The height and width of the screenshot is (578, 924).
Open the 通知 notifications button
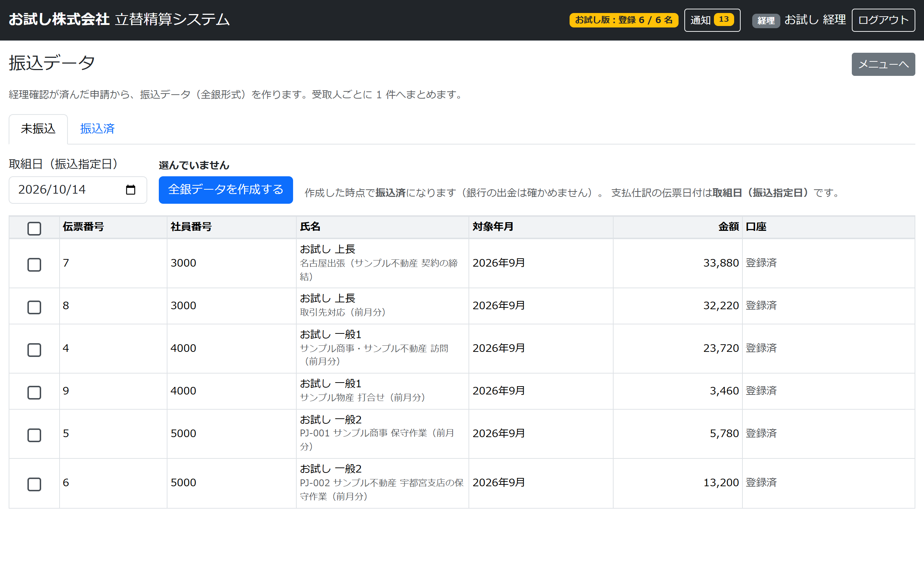(x=712, y=20)
